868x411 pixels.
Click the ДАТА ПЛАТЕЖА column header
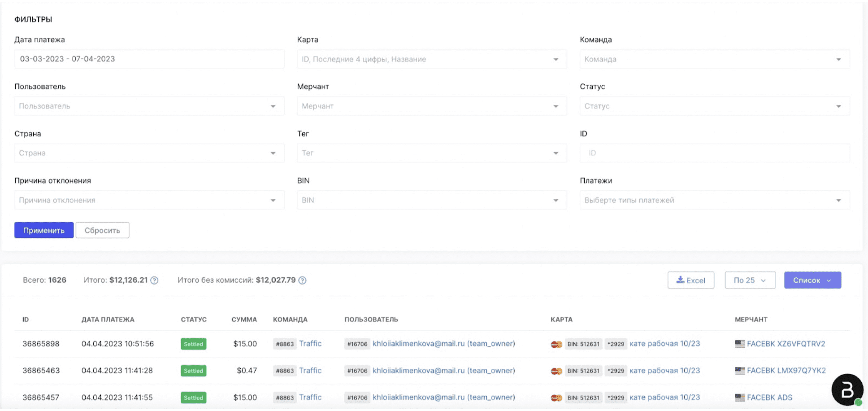(x=108, y=319)
